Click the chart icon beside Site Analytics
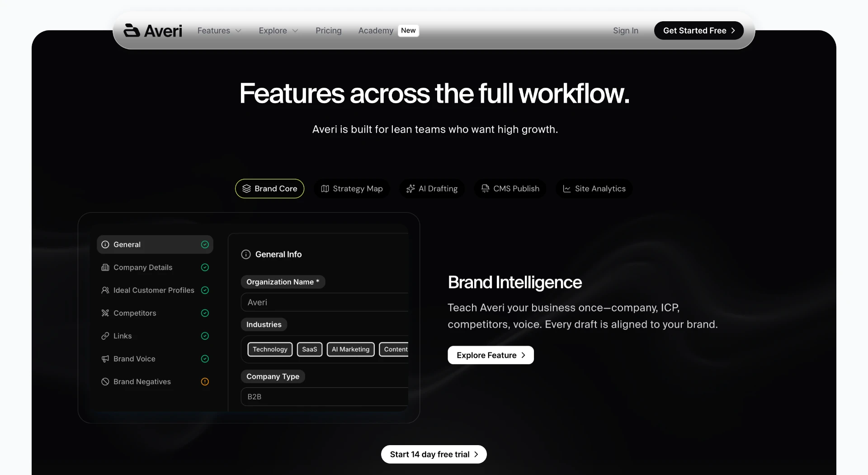Image resolution: width=868 pixels, height=475 pixels. pyautogui.click(x=567, y=189)
